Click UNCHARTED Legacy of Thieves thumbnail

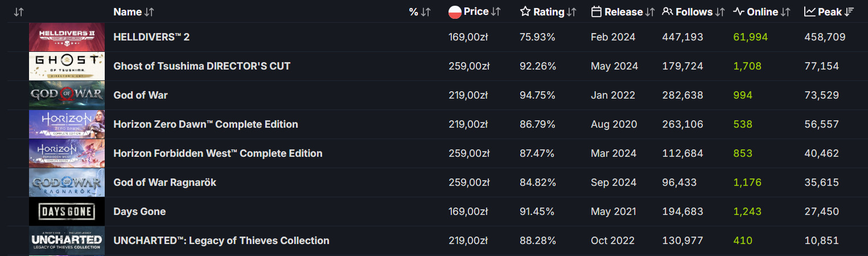click(67, 241)
